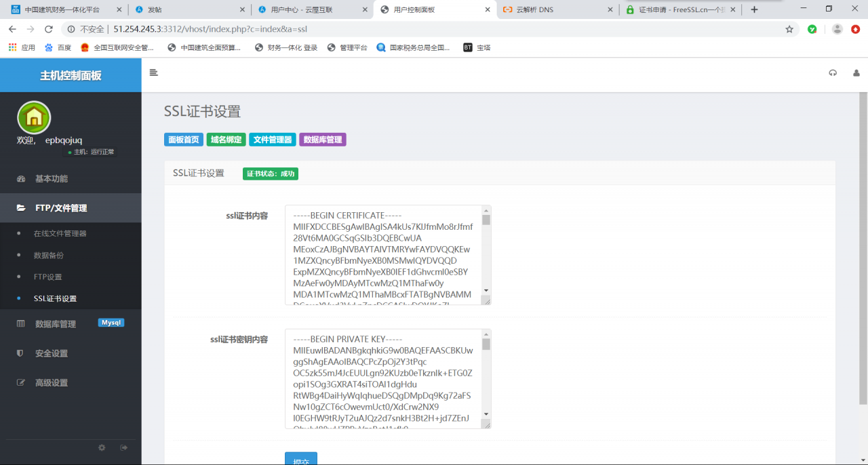Switch to the 发帖 browser tab

tap(166, 10)
